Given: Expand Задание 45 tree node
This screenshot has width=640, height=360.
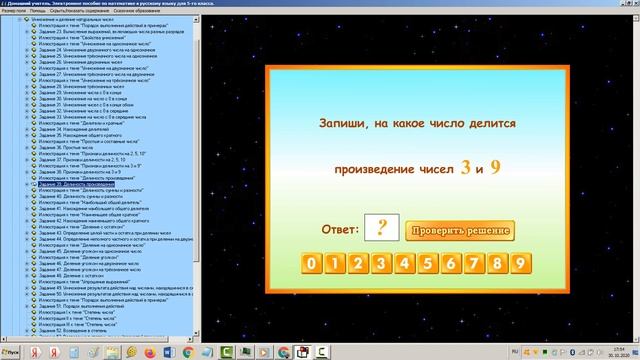Looking at the screenshot, I should click(27, 251).
